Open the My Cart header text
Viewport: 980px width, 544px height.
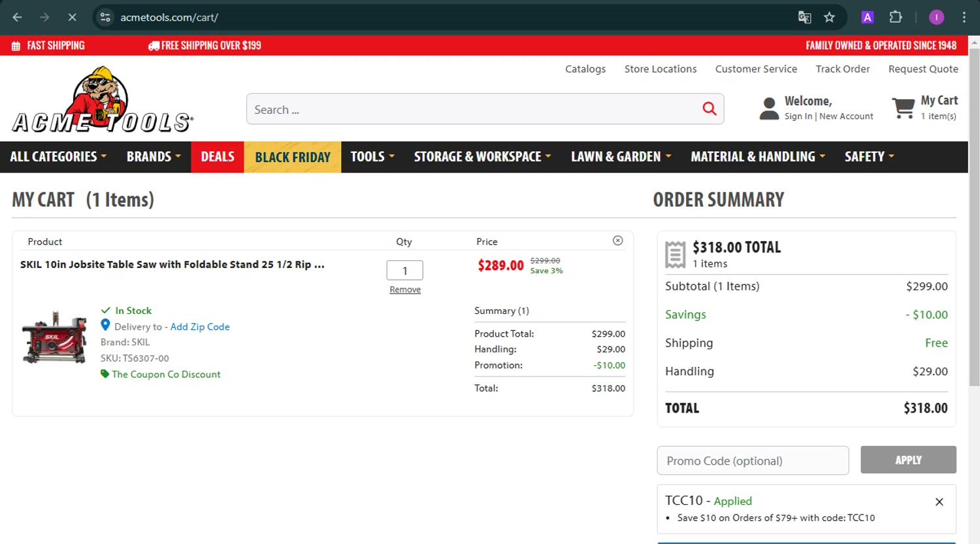tap(939, 101)
